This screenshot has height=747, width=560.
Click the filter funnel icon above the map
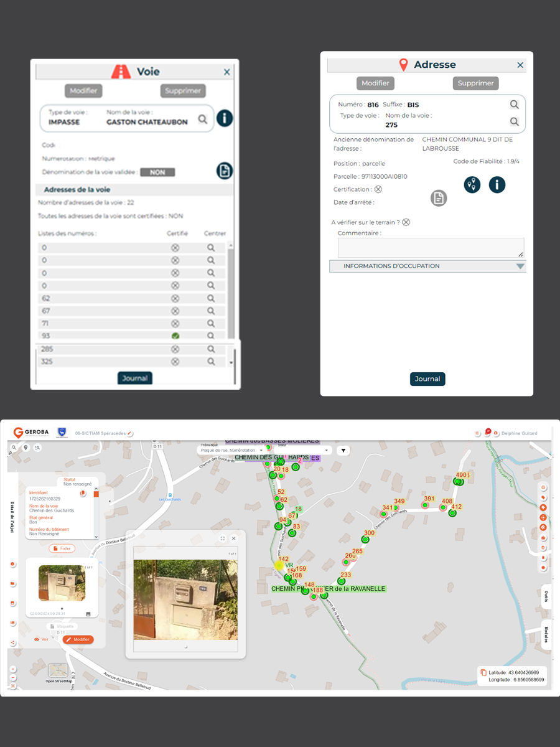pyautogui.click(x=343, y=450)
